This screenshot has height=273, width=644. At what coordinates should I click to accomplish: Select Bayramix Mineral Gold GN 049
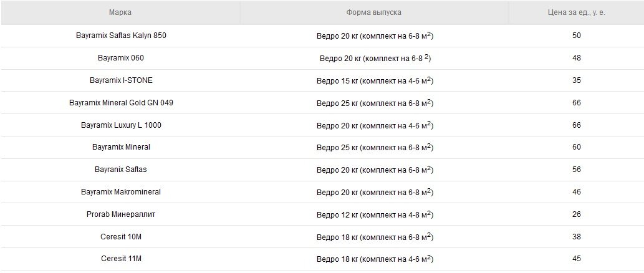click(x=121, y=103)
